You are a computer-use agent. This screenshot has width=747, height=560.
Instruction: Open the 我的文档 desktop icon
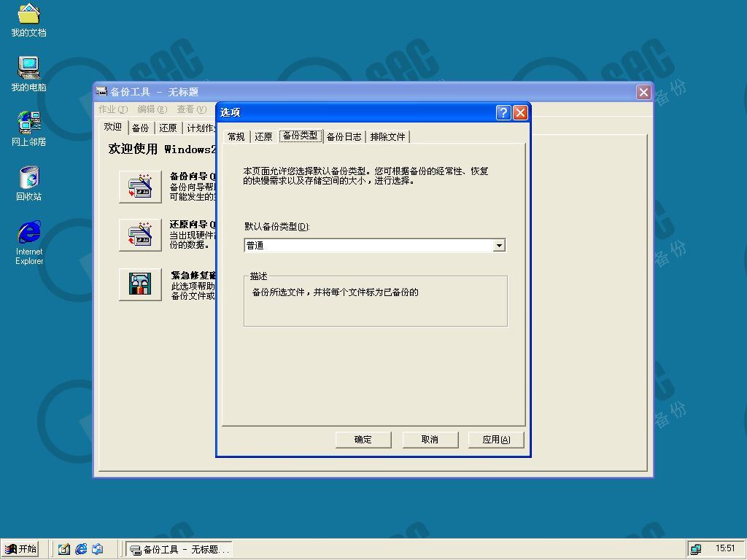click(x=28, y=20)
